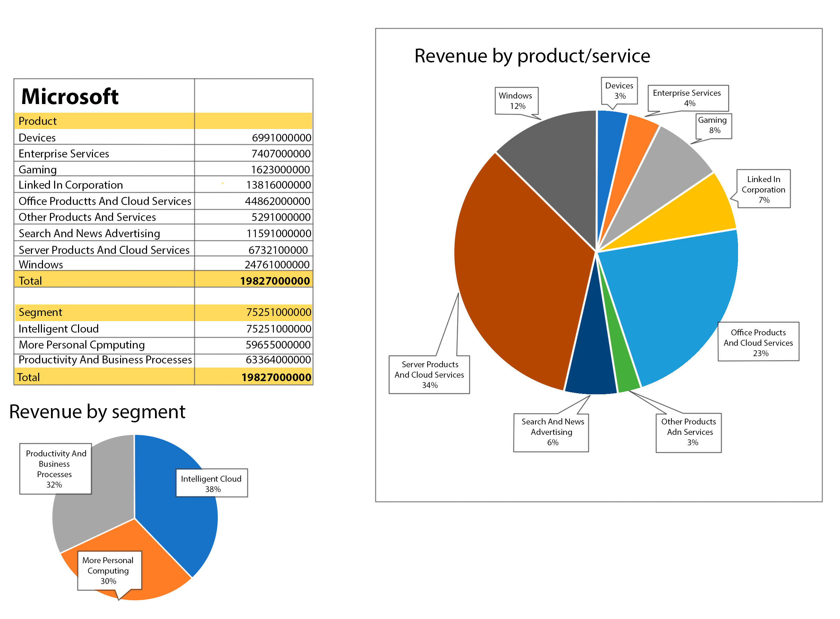
Task: Click the Gaming table row label
Action: point(37,170)
